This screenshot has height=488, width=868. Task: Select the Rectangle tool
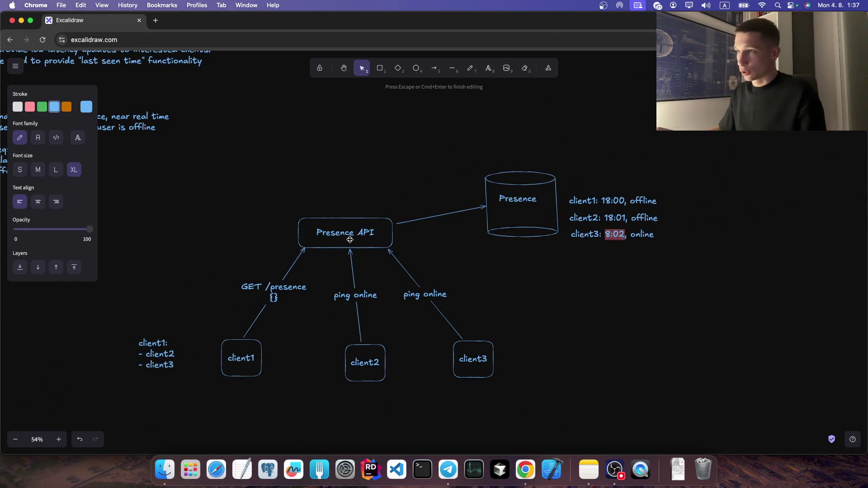[x=380, y=68]
